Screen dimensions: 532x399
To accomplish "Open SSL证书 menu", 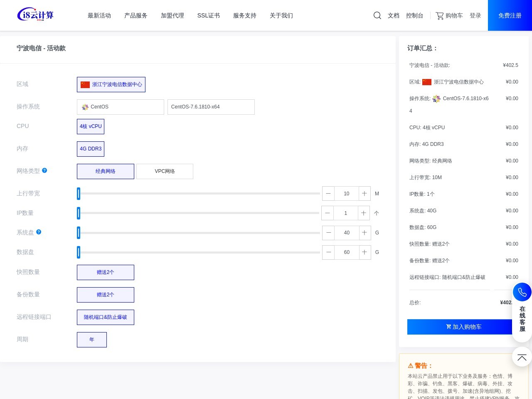I will pyautogui.click(x=209, y=15).
